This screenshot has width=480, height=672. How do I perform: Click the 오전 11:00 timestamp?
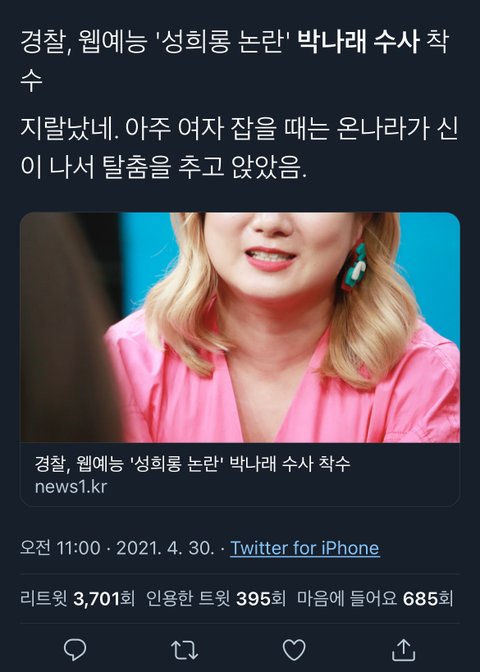coord(60,548)
